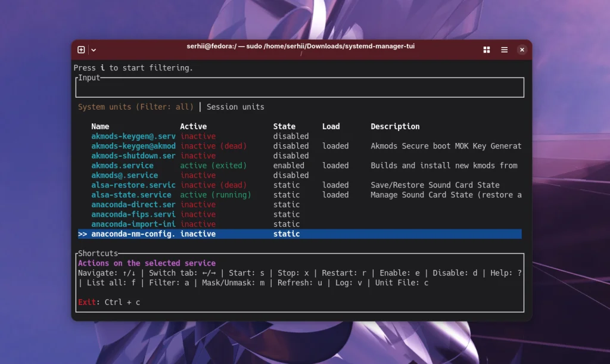Image resolution: width=610 pixels, height=364 pixels.
Task: Click the 'Mask/Unmask: m' shortcut
Action: (x=233, y=283)
